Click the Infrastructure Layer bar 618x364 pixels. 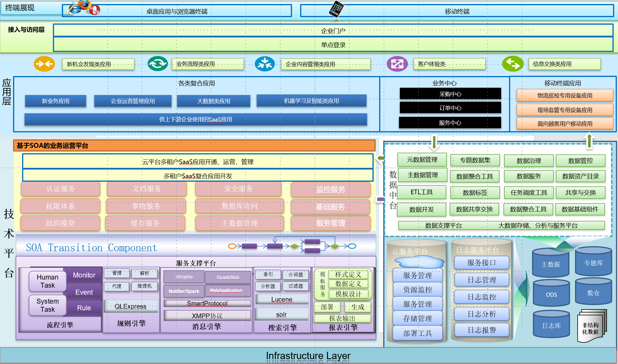click(308, 355)
